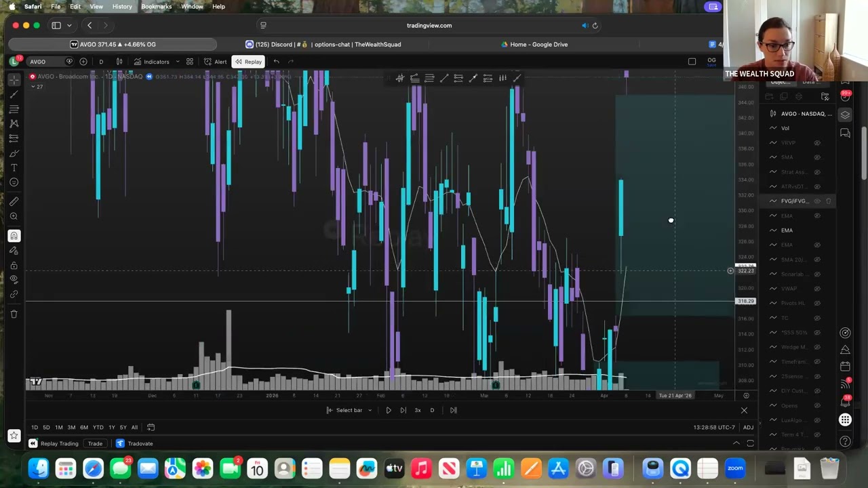Select the patterns drawing tool

tap(14, 123)
